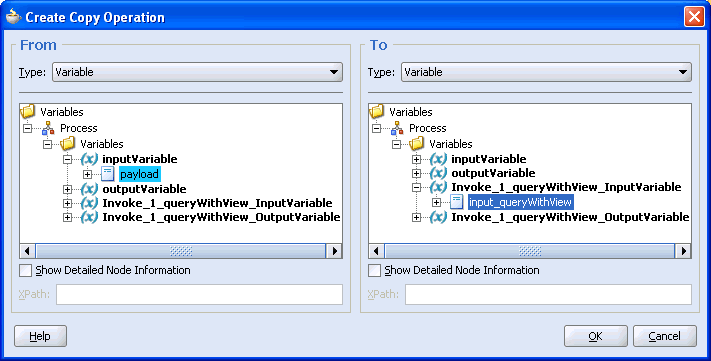Click nested Variables folder icon in To tree
The height and width of the screenshot is (361, 711).
click(416, 144)
